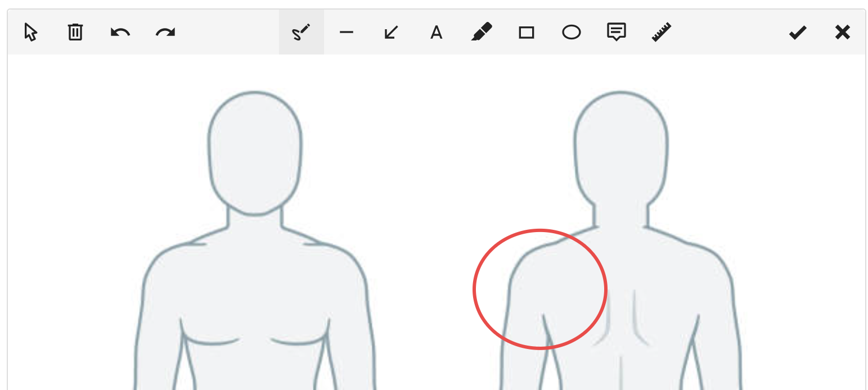Confirm annotations with the checkmark button

[798, 33]
